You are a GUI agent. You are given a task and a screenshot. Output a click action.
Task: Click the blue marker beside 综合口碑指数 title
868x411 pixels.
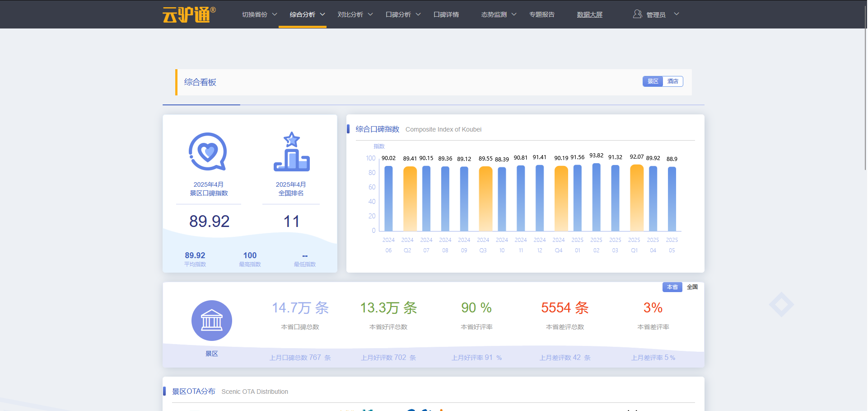348,129
